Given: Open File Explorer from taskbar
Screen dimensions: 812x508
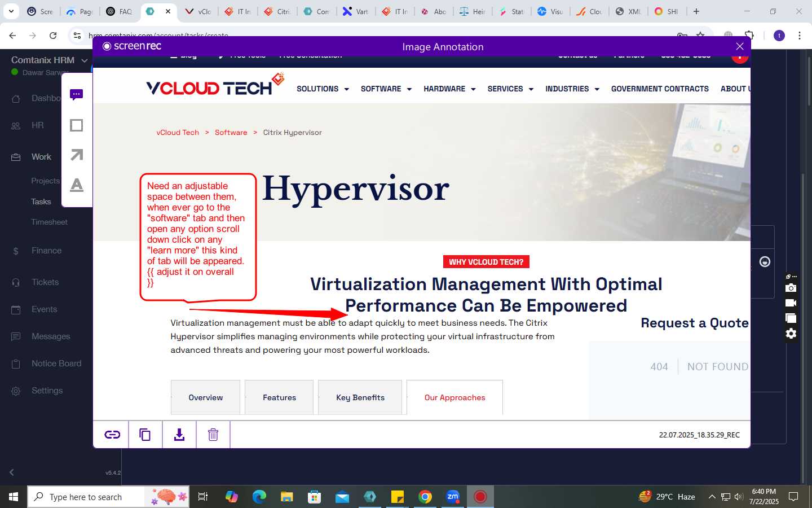Looking at the screenshot, I should coord(287,497).
